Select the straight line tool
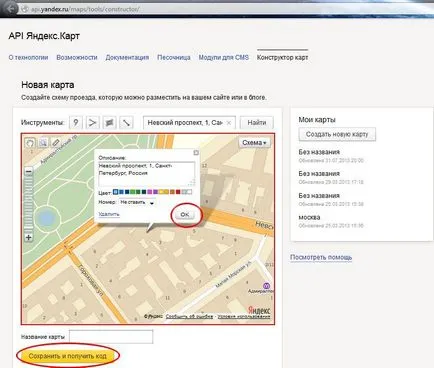This screenshot has width=434, height=368. (126, 123)
